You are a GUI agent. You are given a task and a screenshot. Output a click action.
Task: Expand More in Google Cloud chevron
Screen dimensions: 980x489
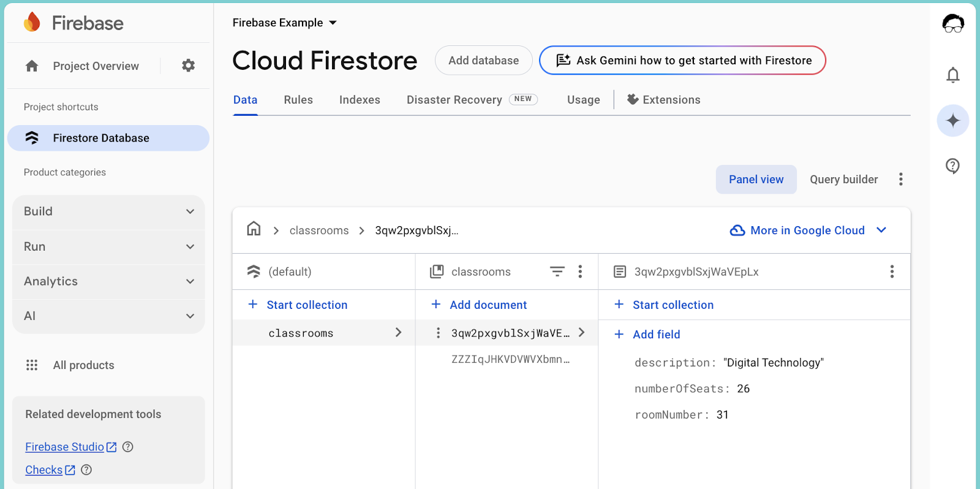click(881, 230)
